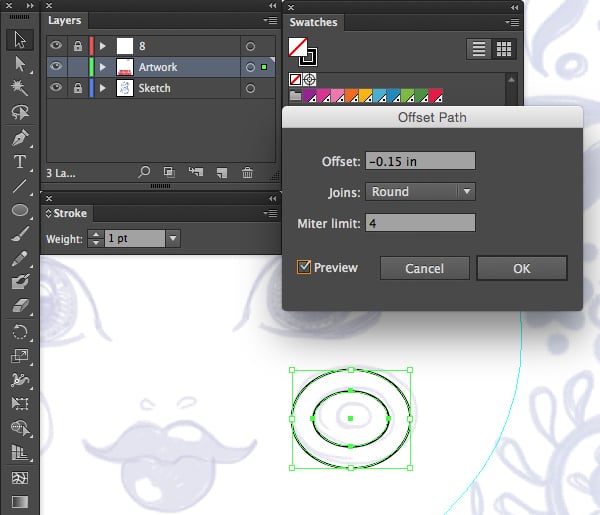Switch swatches to list view

click(x=479, y=49)
